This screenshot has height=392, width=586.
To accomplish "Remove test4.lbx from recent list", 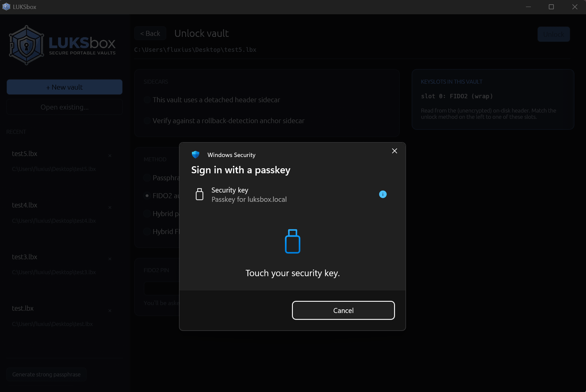I will click(x=110, y=207).
